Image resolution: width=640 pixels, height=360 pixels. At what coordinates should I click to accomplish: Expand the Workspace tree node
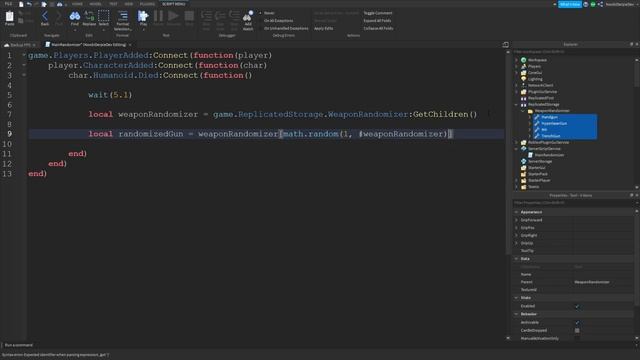[516, 60]
